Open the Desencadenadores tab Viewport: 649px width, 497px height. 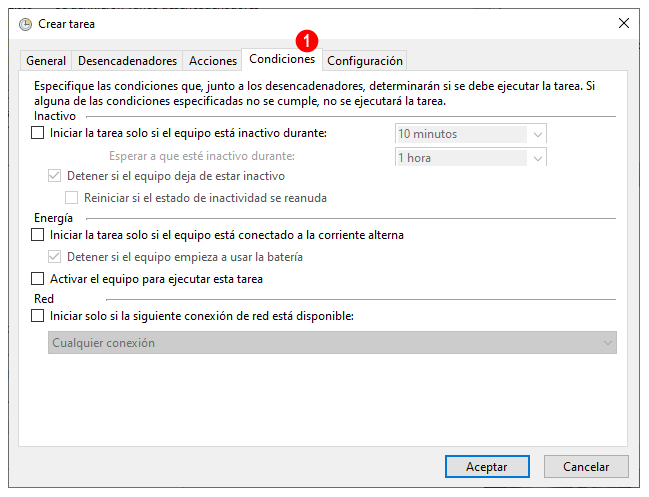coord(127,61)
